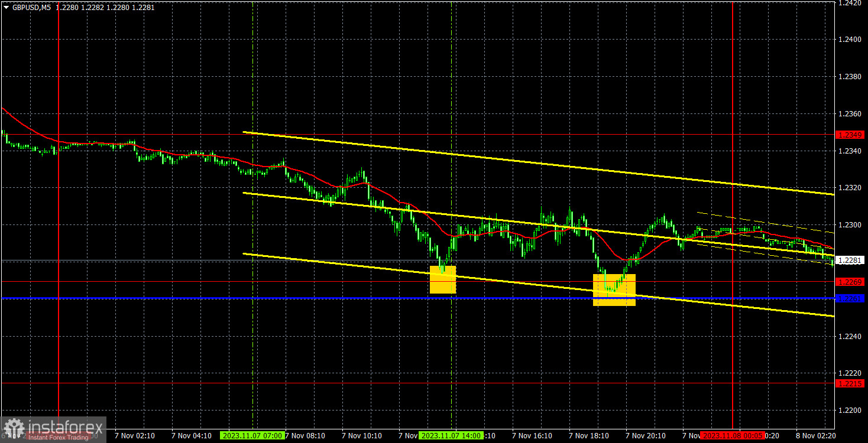Select the green 2023.11.07 07:00 time label

coord(252,435)
